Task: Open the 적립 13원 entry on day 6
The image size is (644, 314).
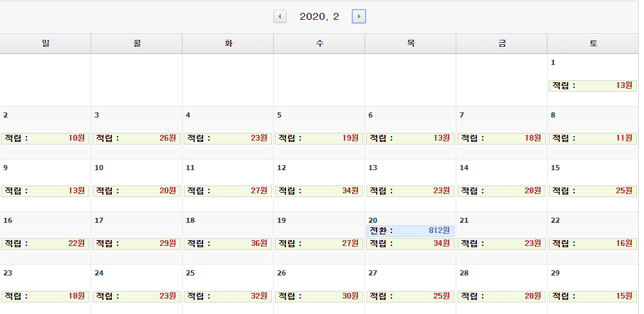Action: click(410, 138)
